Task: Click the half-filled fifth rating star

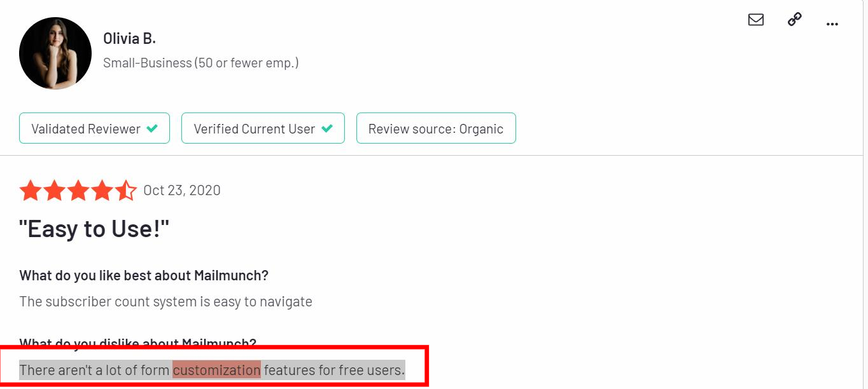Action: [x=126, y=191]
